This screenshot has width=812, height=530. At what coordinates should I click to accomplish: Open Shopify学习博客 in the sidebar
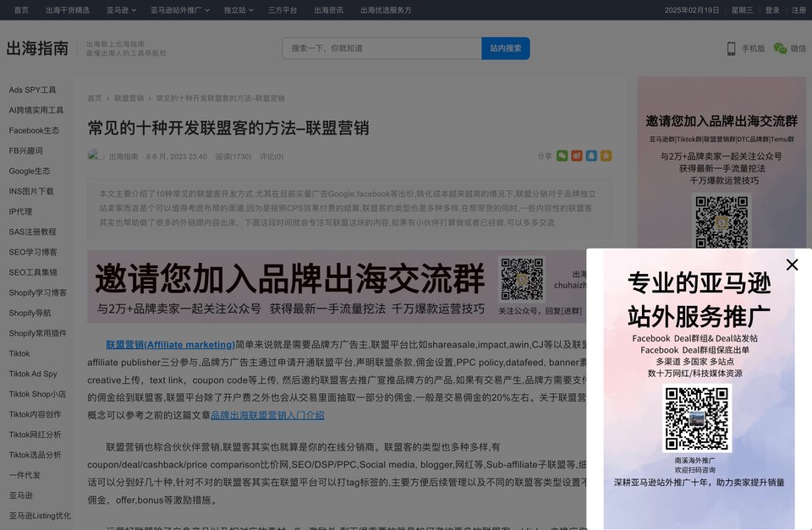pyautogui.click(x=38, y=292)
